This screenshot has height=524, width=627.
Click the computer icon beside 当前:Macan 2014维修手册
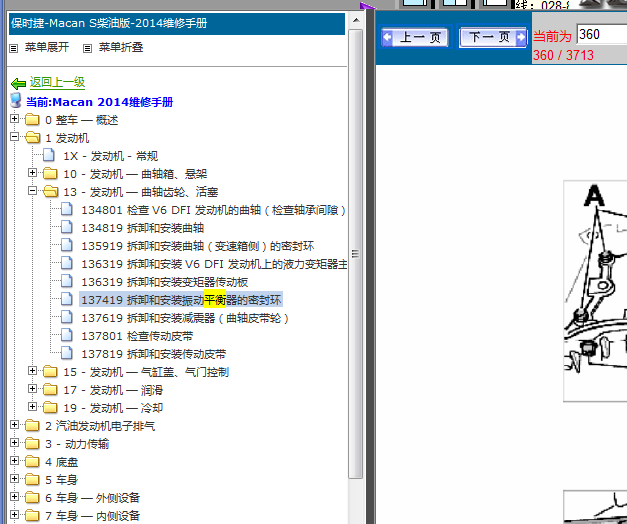16,100
